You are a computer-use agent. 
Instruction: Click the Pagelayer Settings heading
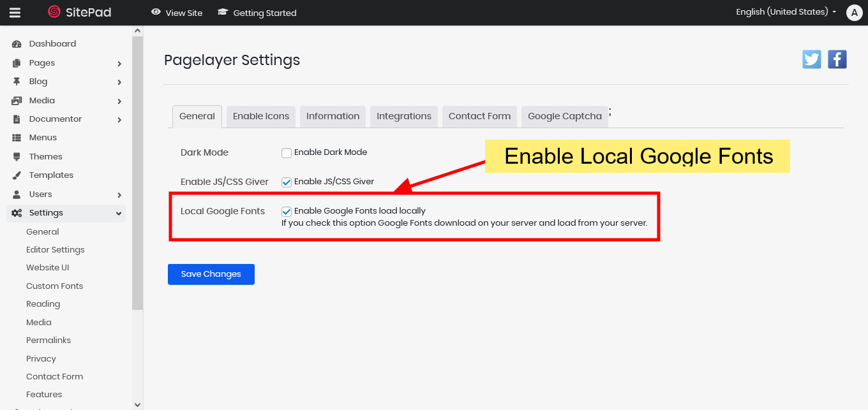(x=232, y=61)
